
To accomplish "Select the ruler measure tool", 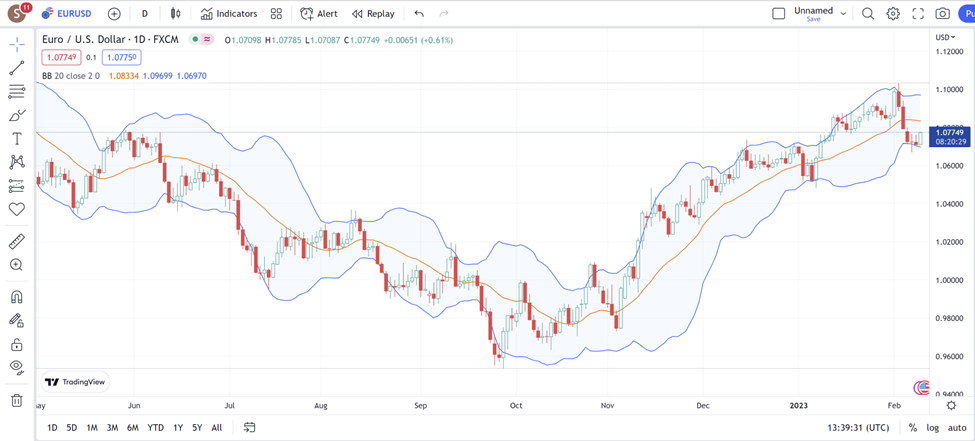I will point(17,241).
